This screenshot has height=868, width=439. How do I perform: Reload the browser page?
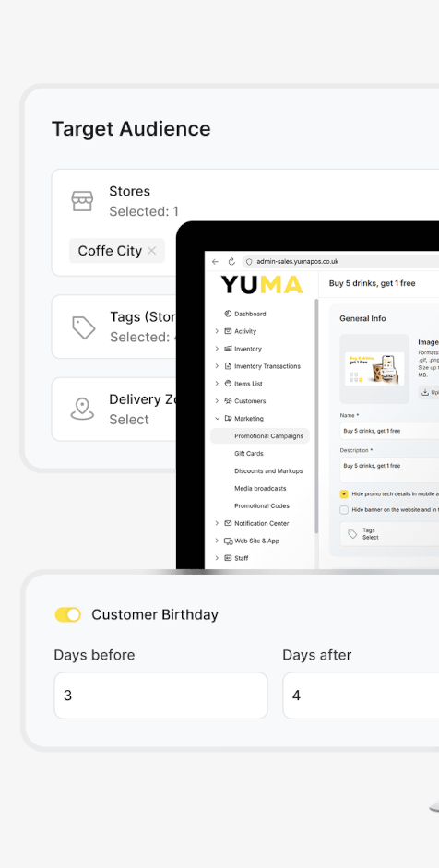click(x=231, y=261)
